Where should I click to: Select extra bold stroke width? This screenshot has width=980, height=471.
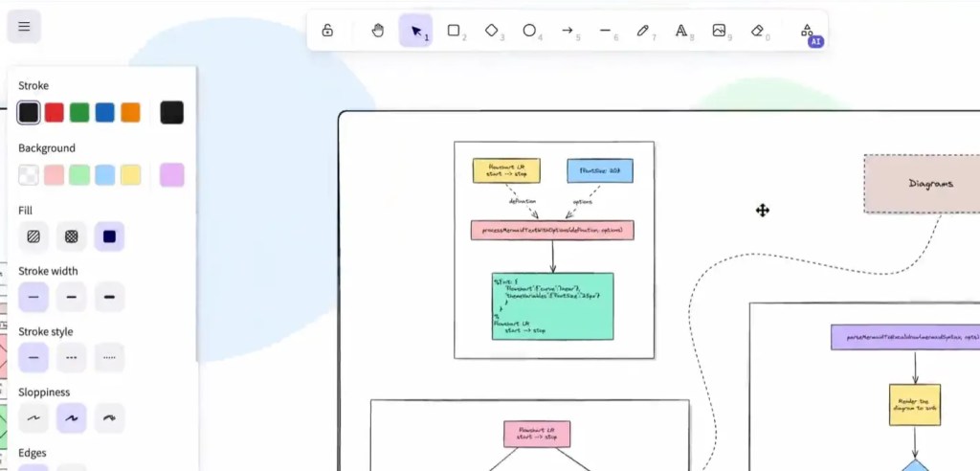click(x=109, y=297)
